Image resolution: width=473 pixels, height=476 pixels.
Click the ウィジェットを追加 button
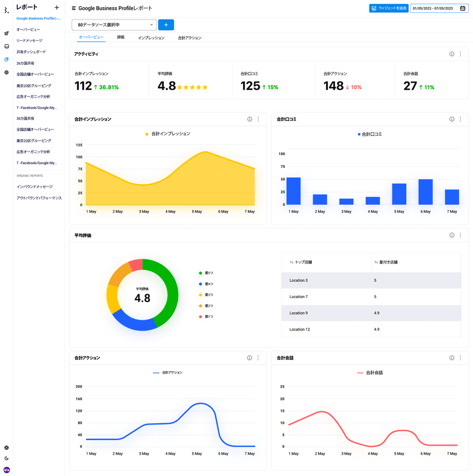[388, 8]
